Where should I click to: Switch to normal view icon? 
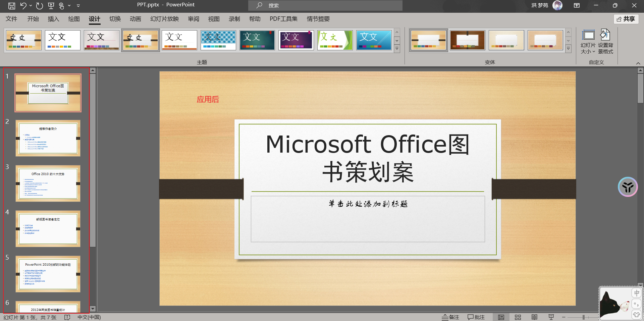pos(501,317)
